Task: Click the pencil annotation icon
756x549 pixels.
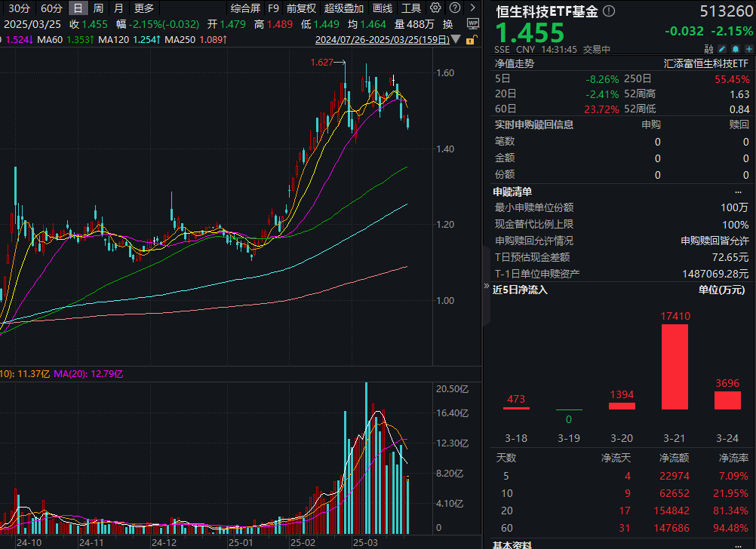Action: point(722,48)
